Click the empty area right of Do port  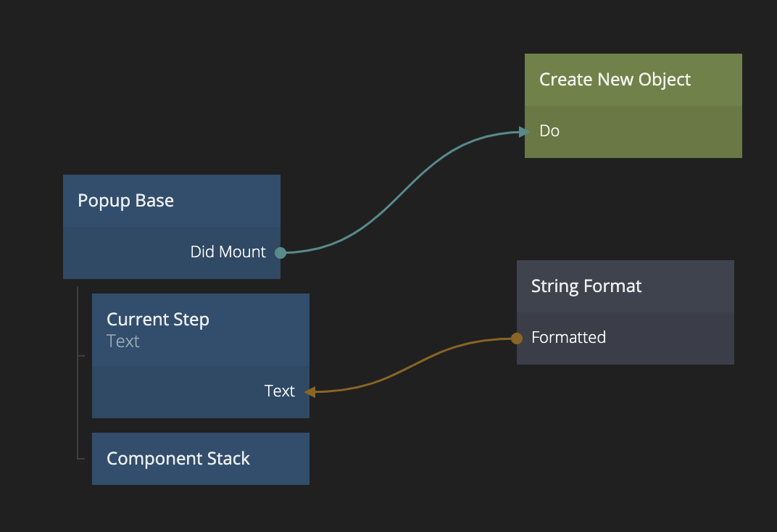652,132
